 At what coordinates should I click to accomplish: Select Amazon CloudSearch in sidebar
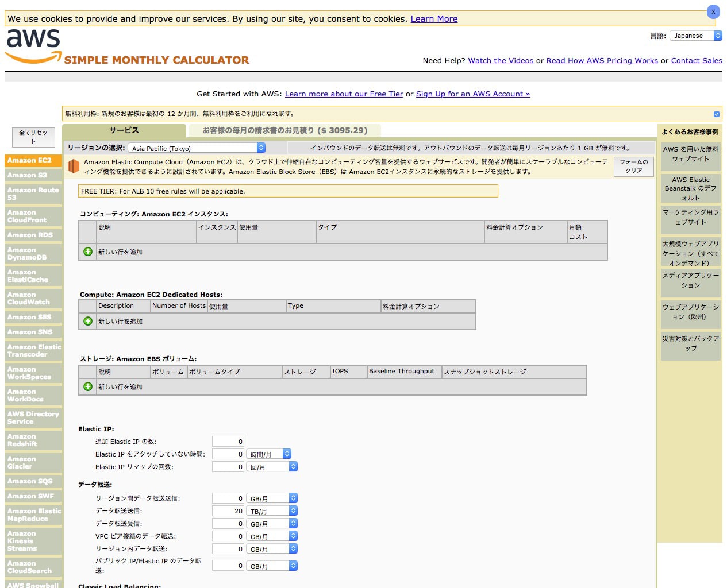click(33, 567)
